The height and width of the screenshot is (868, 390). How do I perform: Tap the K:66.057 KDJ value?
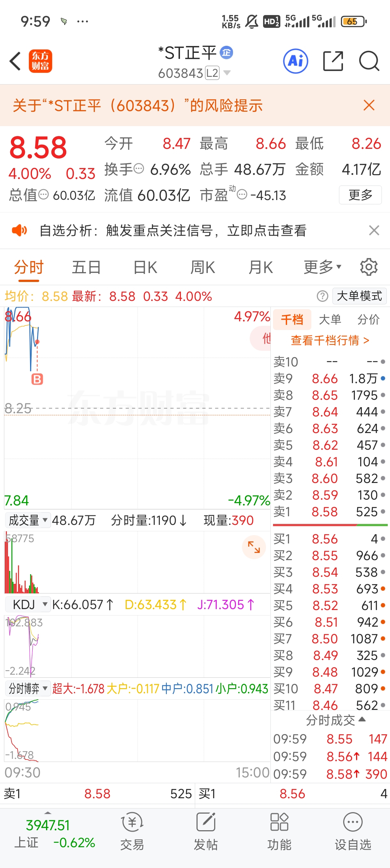pos(83,605)
